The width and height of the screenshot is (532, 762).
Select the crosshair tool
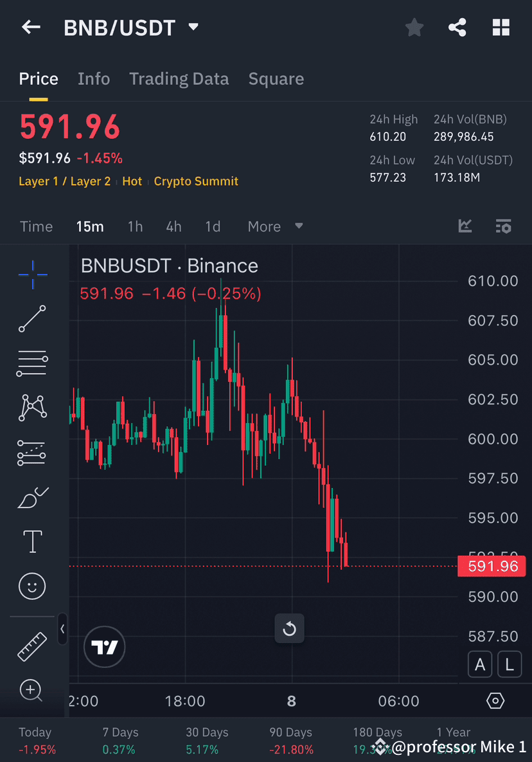(32, 275)
